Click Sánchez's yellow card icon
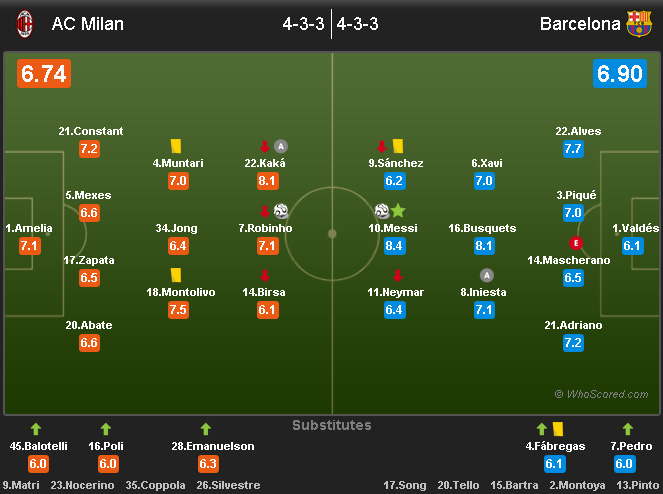This screenshot has height=494, width=663. (x=397, y=146)
